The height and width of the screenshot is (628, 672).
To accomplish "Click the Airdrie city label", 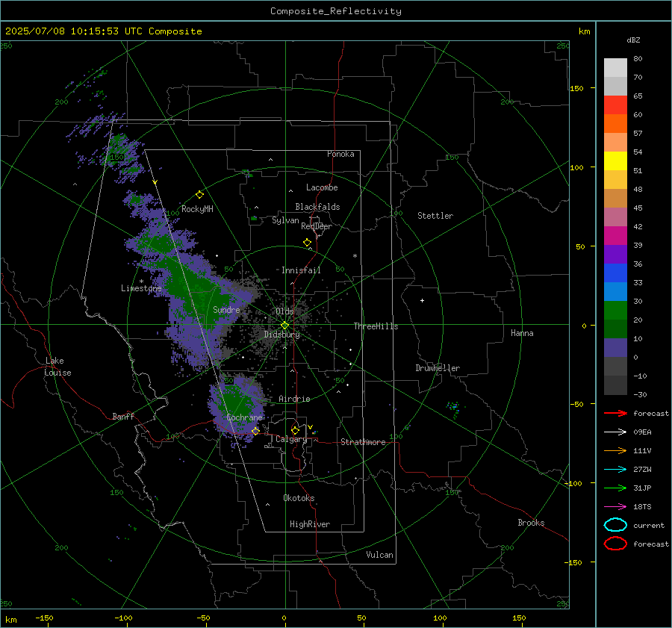I will tap(294, 399).
